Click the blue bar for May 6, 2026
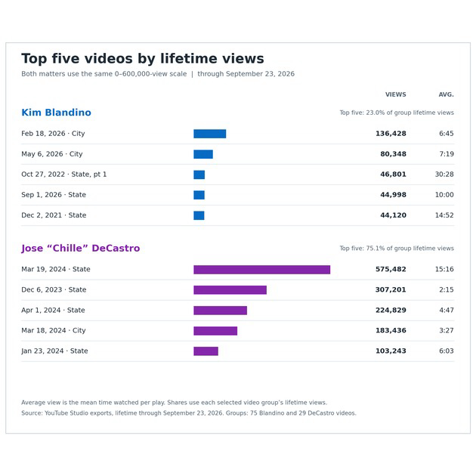Image resolution: width=476 pixels, height=476 pixels. (203, 154)
